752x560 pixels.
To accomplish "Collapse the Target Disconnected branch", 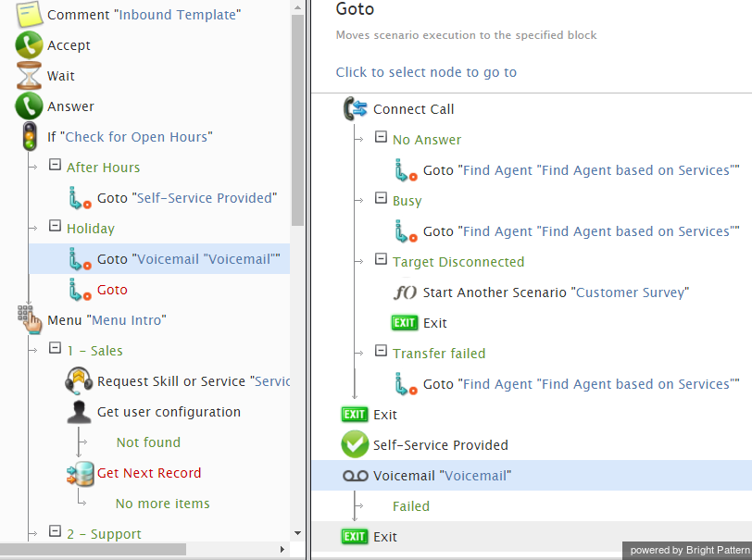I will [381, 259].
